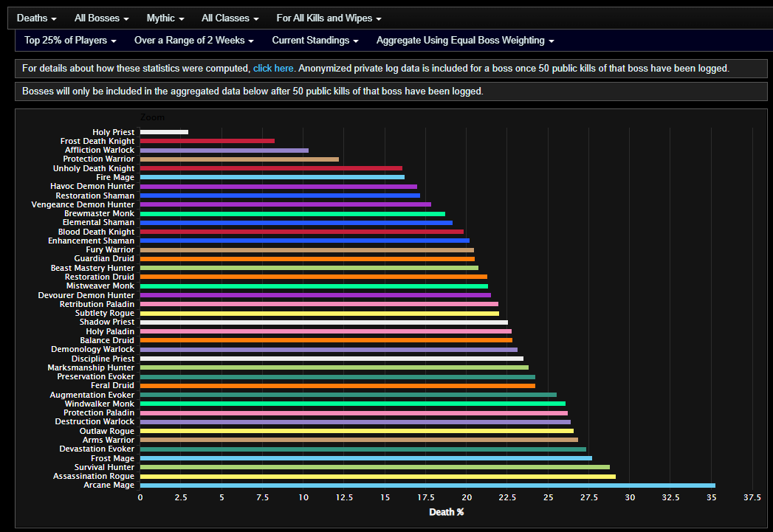
Task: Expand the All Bosses dropdown
Action: point(102,18)
